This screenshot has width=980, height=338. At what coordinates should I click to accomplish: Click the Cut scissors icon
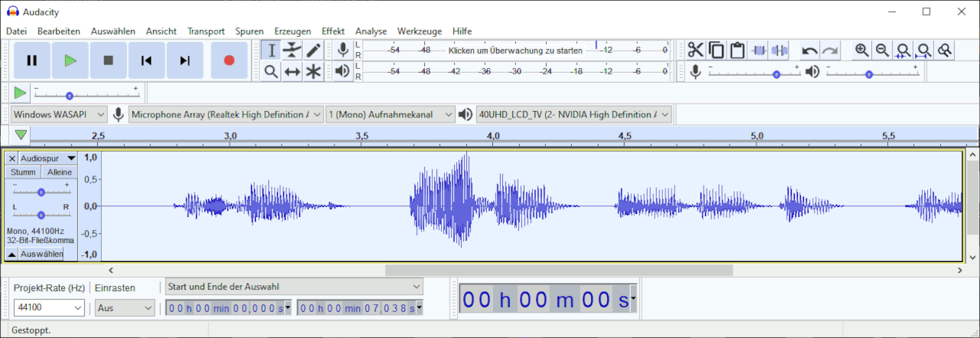click(695, 51)
